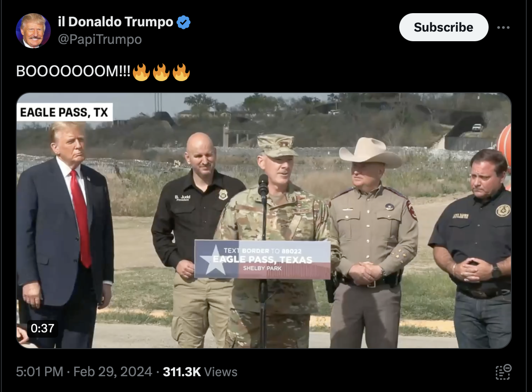This screenshot has width=532, height=392.
Task: Click the 5:01 PM timestamp link
Action: pos(40,372)
